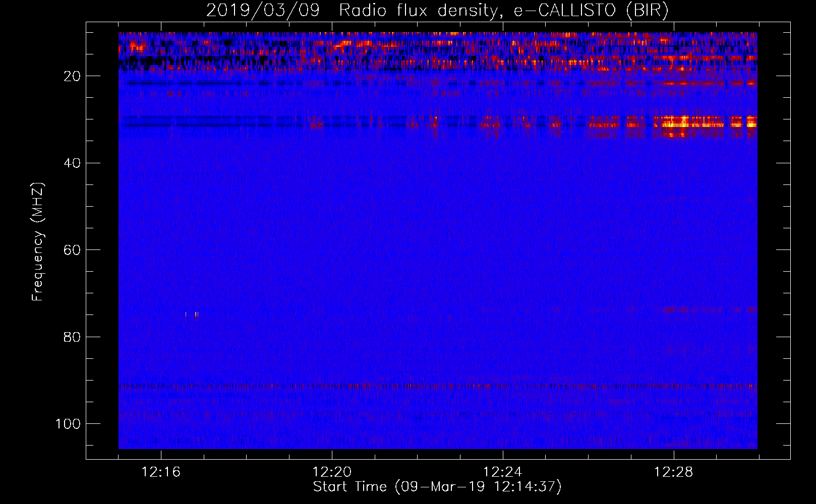816x504 pixels.
Task: Click the 40 MHz frequency tick label
Action: tap(72, 163)
